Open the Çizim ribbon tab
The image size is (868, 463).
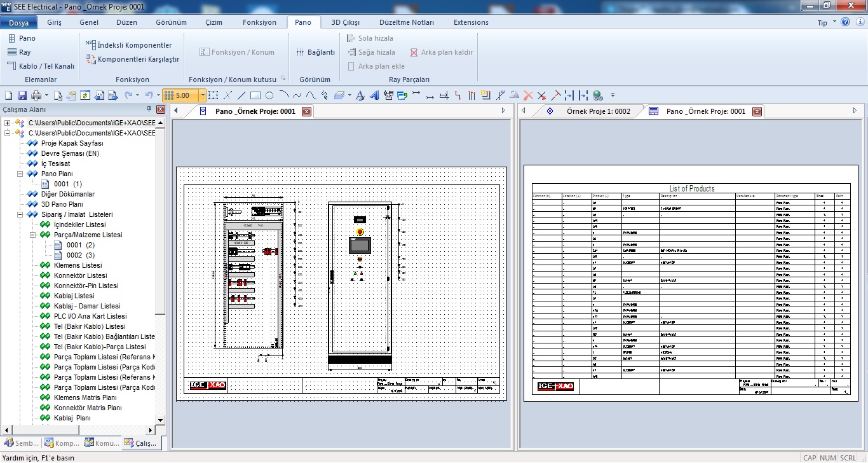click(214, 22)
